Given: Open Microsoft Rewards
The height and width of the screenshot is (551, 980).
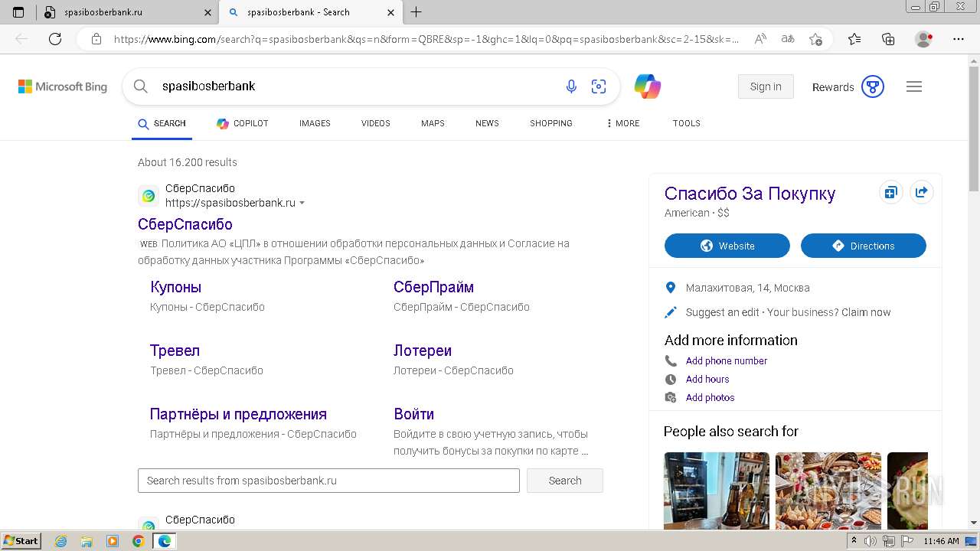Looking at the screenshot, I should (x=848, y=86).
